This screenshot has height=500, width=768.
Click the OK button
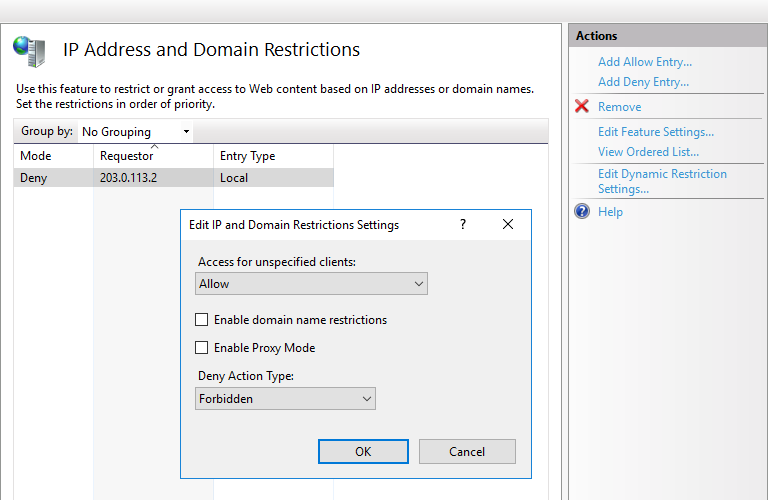[363, 452]
